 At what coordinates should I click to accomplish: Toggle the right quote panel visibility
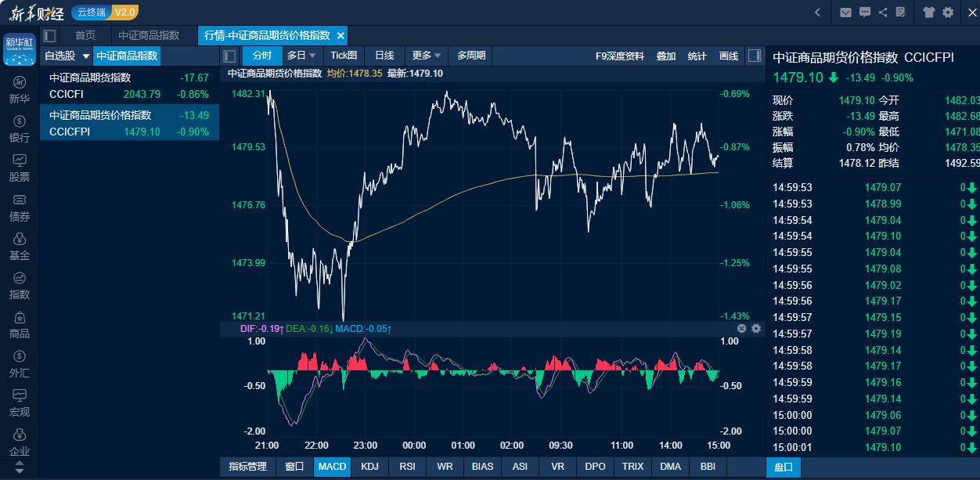[x=755, y=56]
